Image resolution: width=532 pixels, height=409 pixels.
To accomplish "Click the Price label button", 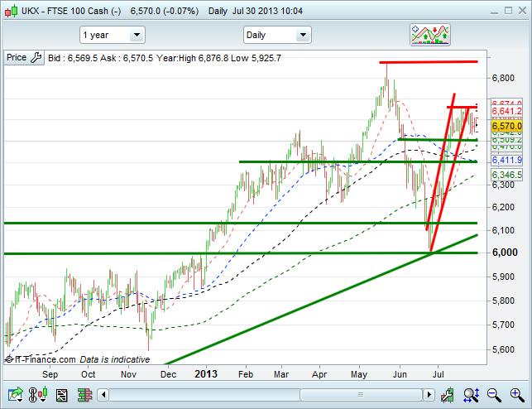I will click(x=16, y=58).
